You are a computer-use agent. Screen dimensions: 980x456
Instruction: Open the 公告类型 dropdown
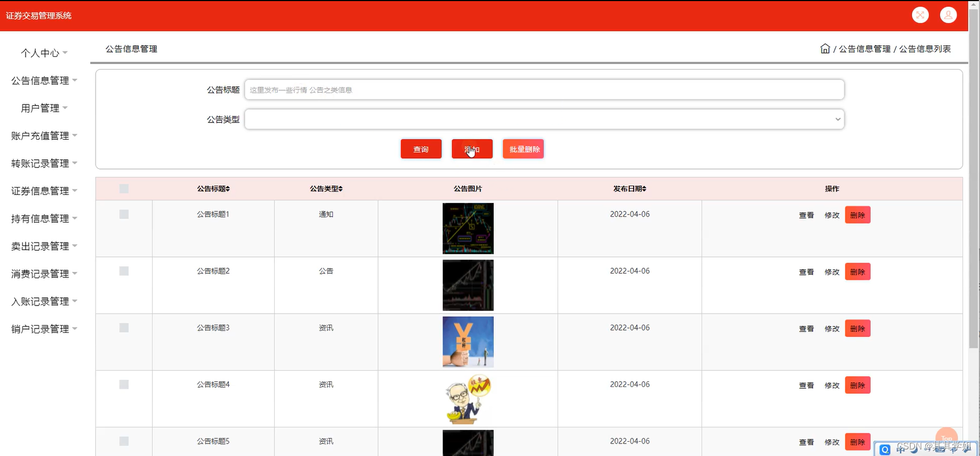pyautogui.click(x=544, y=119)
